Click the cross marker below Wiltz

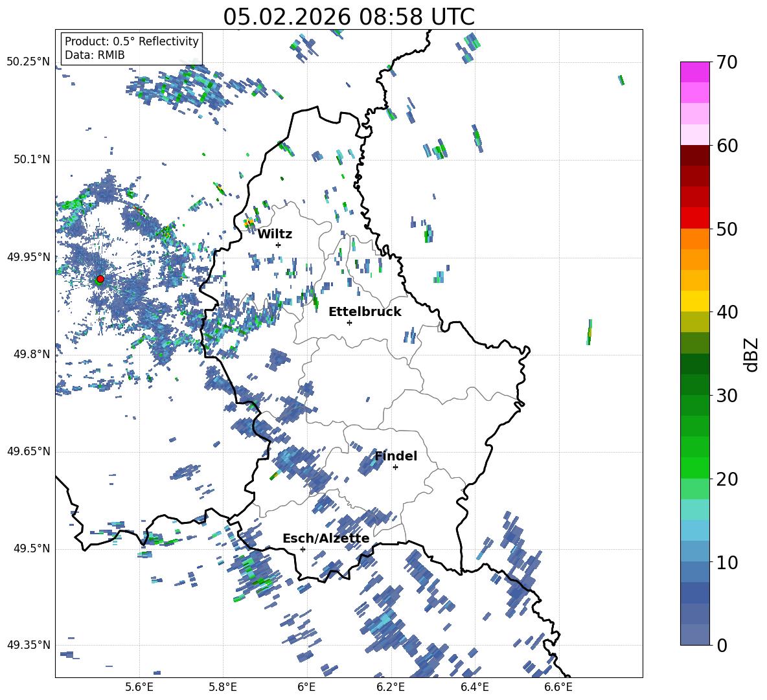[x=279, y=245]
